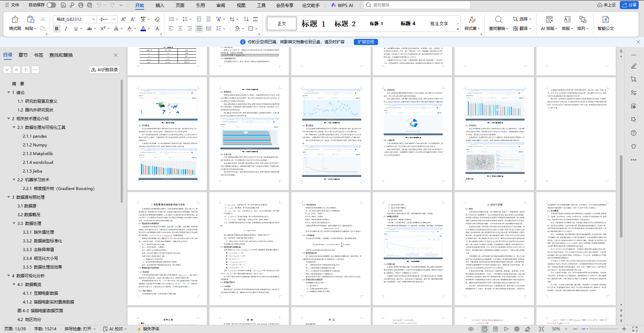
Task: Click the eye protection mode icon in status bar
Action: click(471, 329)
